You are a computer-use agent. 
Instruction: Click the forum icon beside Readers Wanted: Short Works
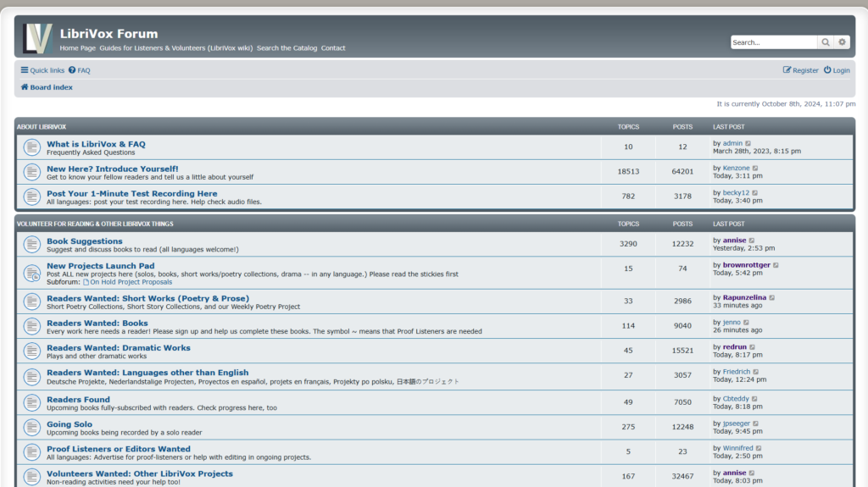[32, 302]
